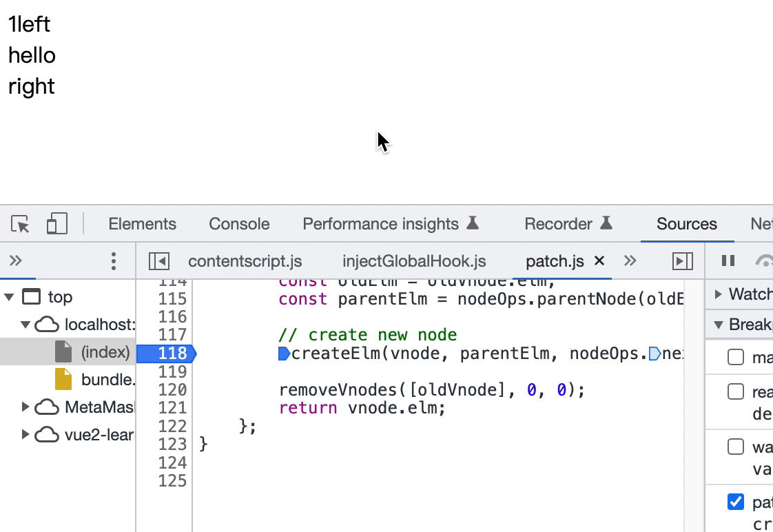Show more navigator tabs chevron

point(16,260)
